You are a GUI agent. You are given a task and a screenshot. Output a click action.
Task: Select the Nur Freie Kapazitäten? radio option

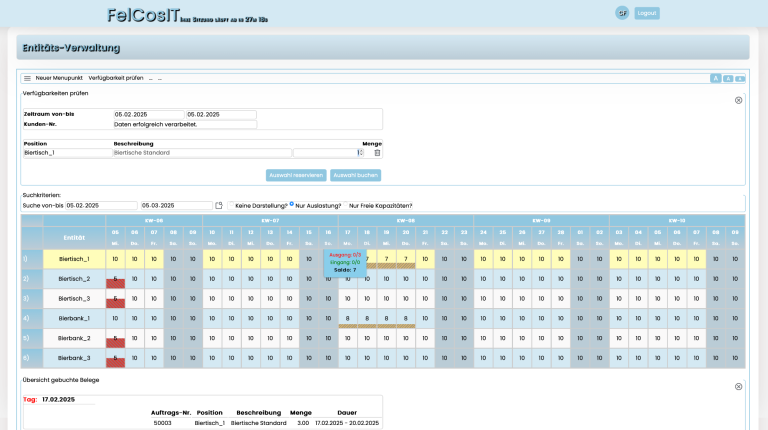click(345, 205)
